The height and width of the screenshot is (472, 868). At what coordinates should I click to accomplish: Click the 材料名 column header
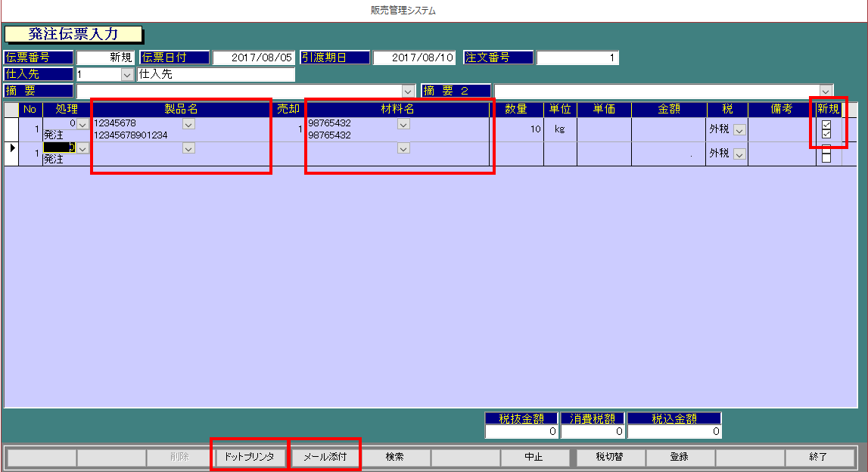pyautogui.click(x=397, y=110)
